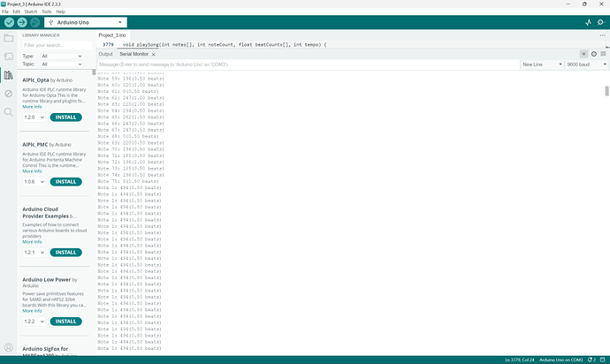Open the Boards Manager sidebar icon
Image resolution: width=610 pixels, height=364 pixels.
pyautogui.click(x=9, y=57)
